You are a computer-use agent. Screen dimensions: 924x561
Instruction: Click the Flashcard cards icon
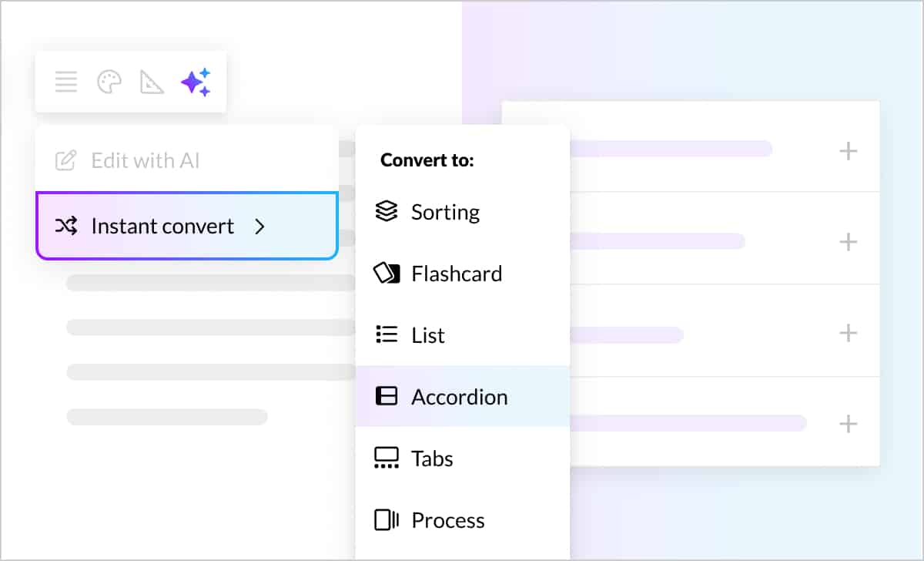tap(386, 273)
